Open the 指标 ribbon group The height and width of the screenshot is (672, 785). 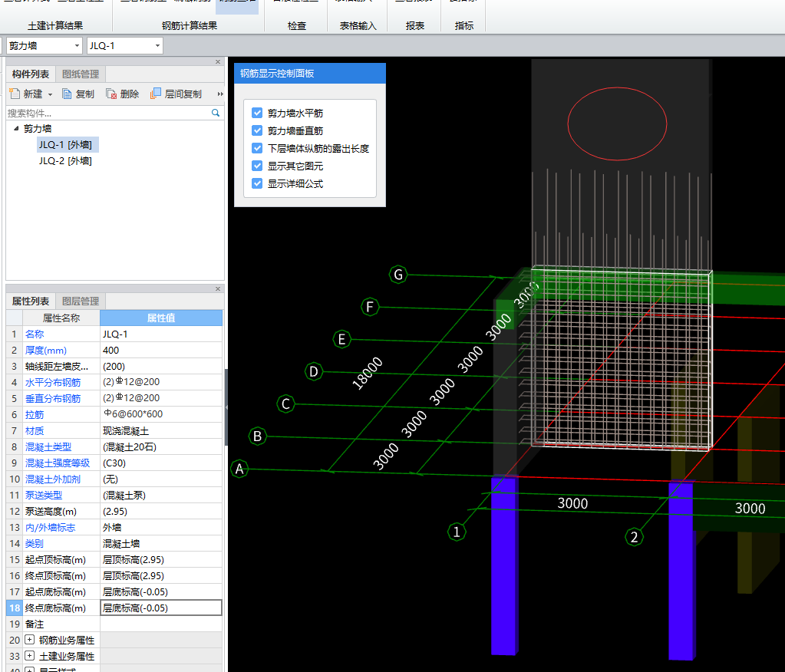pos(463,25)
